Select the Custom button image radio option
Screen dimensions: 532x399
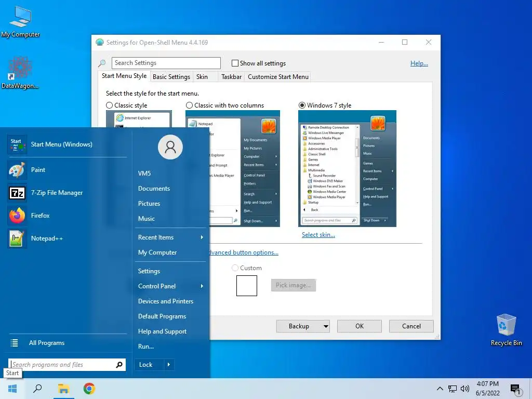[x=235, y=268]
